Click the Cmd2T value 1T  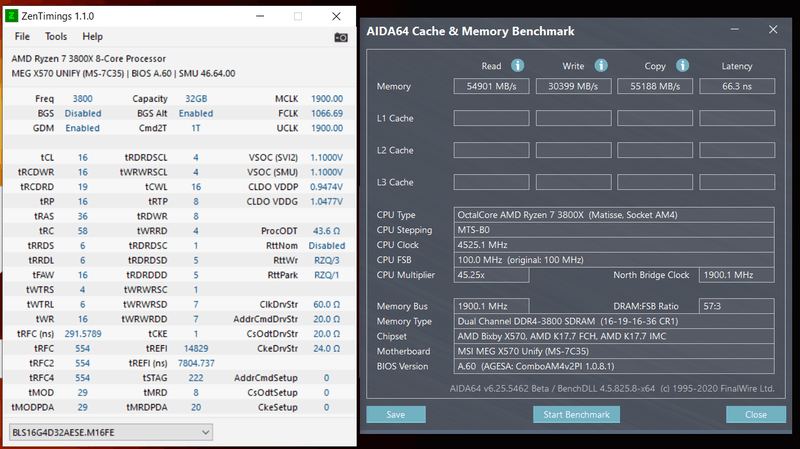point(196,128)
